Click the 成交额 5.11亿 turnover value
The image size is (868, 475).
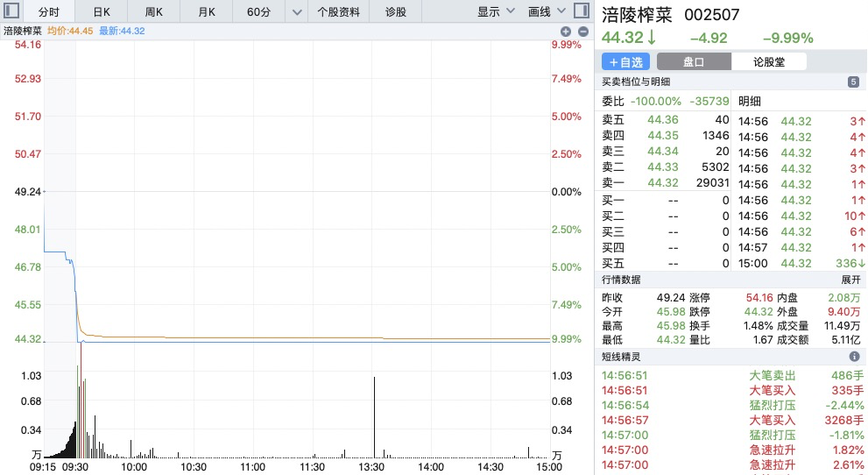pos(845,340)
